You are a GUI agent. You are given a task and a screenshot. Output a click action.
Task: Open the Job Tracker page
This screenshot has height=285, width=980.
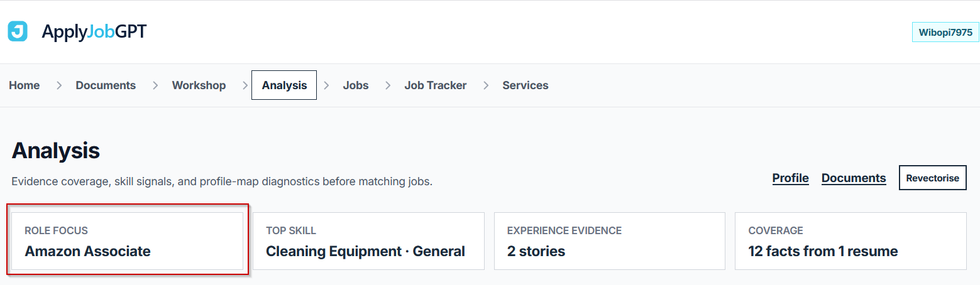click(x=435, y=85)
